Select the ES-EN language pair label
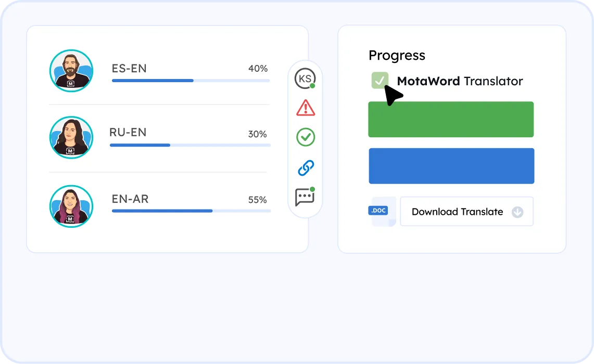The height and width of the screenshot is (364, 594). (129, 69)
